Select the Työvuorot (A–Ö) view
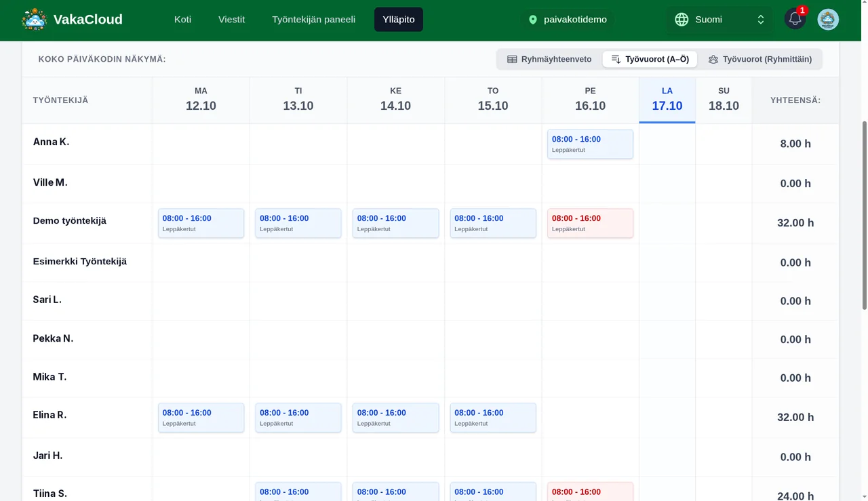The height and width of the screenshot is (501, 868). click(x=650, y=59)
